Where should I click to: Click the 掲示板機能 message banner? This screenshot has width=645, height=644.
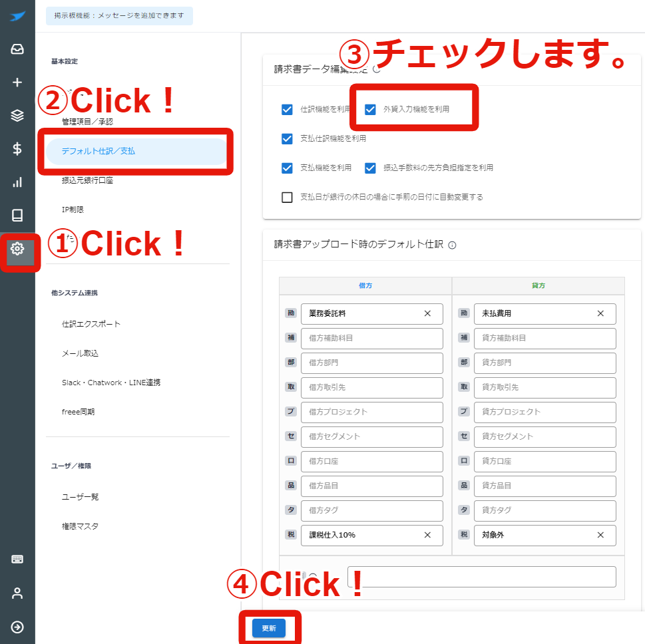(x=119, y=15)
